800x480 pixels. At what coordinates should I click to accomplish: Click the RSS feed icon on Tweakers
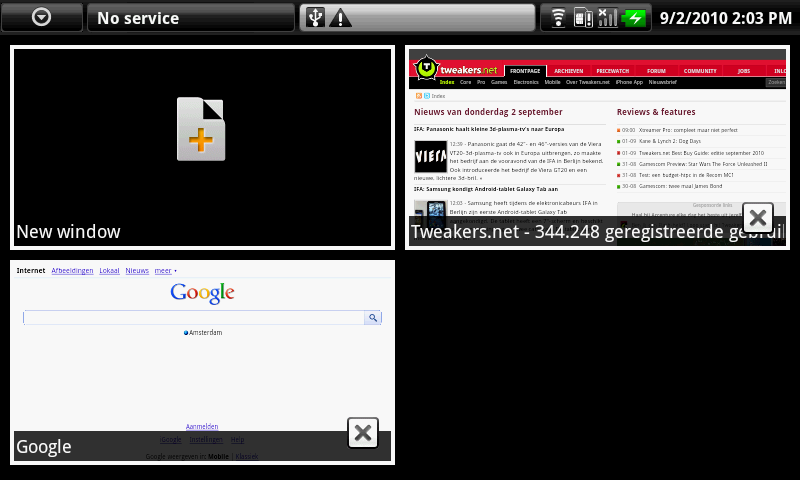[x=419, y=96]
